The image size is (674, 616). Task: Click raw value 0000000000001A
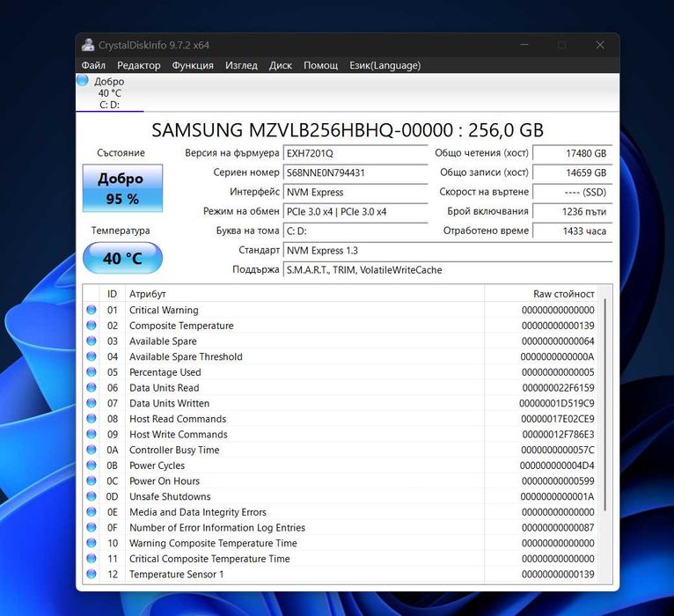click(x=557, y=496)
